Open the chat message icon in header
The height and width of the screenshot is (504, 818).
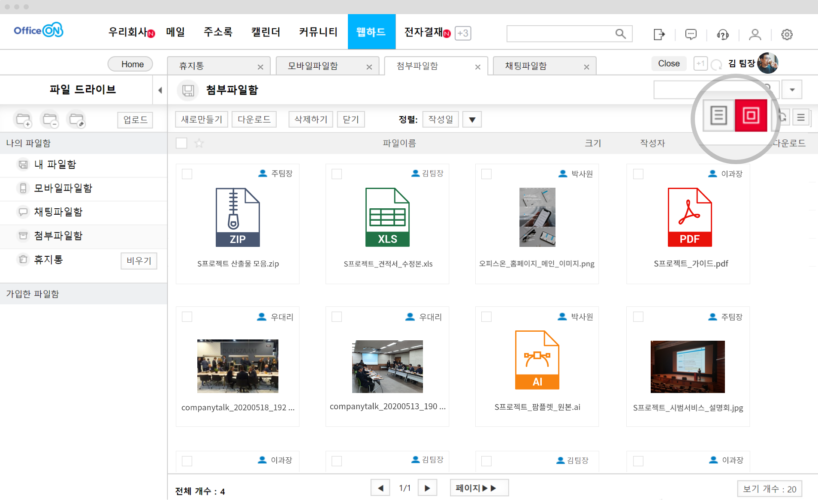[x=691, y=34]
